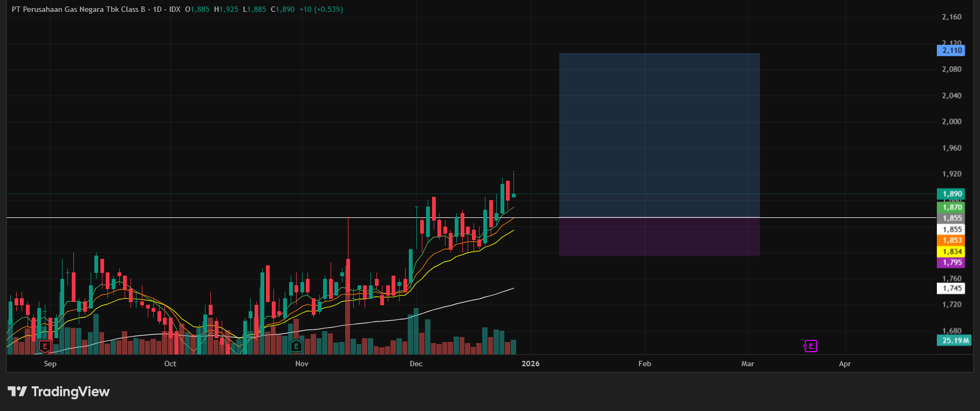Click the white 1,855 horizontal line label
The image size is (980, 411).
tap(951, 229)
